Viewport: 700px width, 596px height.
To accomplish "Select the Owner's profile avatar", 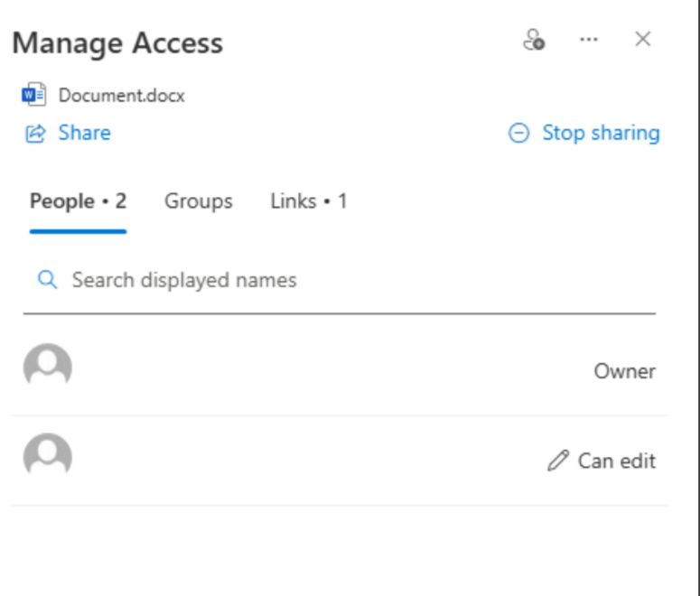I will (47, 366).
